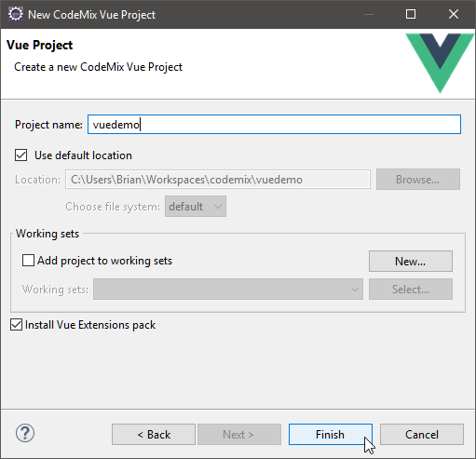Click the Location path field
This screenshot has width=476, height=459.
[218, 180]
